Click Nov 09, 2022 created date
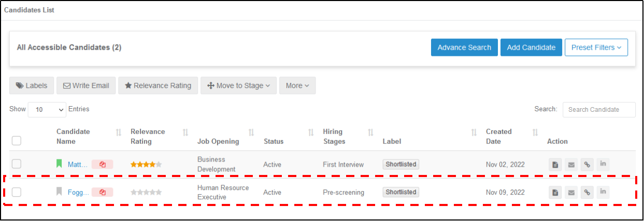Screen dimensions: 644x221 coord(505,193)
